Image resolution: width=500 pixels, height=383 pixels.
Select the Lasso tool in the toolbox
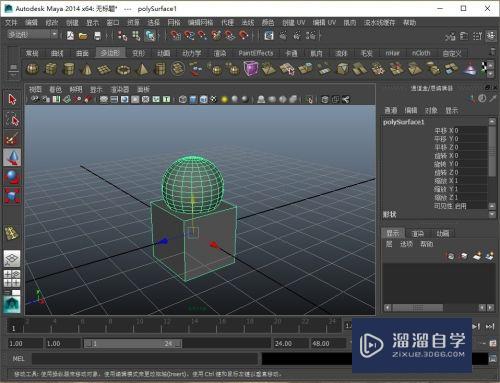12,119
